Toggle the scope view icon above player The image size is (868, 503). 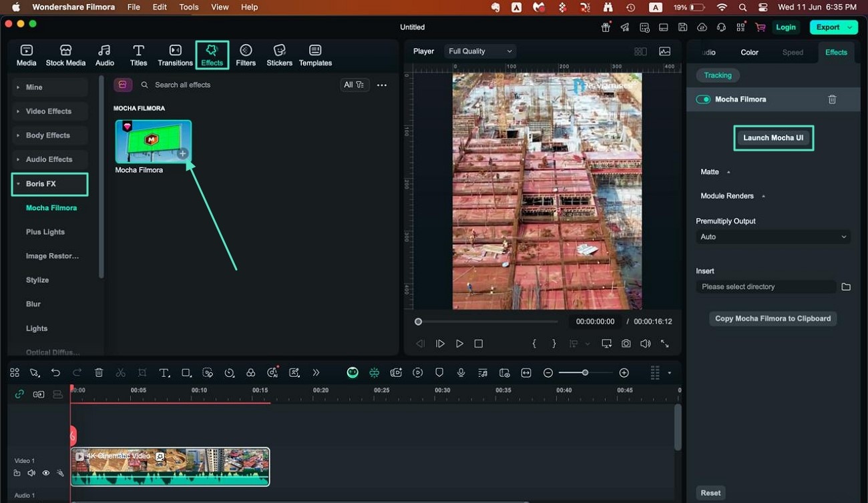(x=664, y=51)
